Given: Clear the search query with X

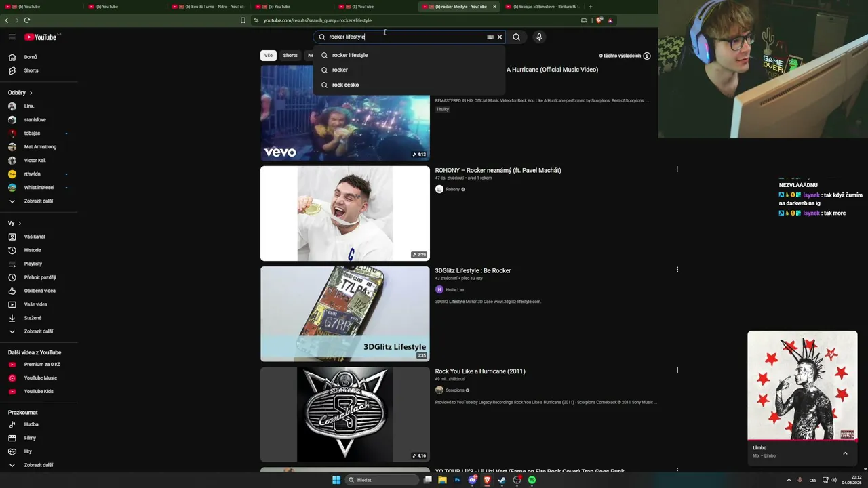Looking at the screenshot, I should tap(500, 37).
